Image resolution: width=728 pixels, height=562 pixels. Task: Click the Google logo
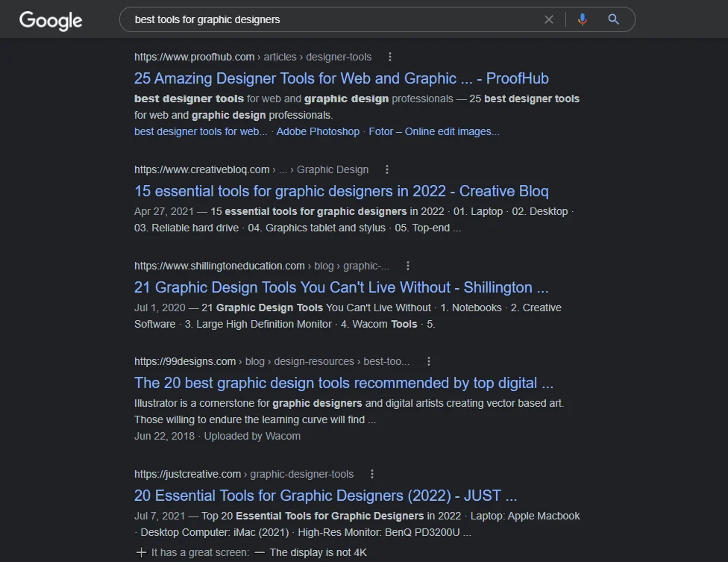click(x=51, y=20)
